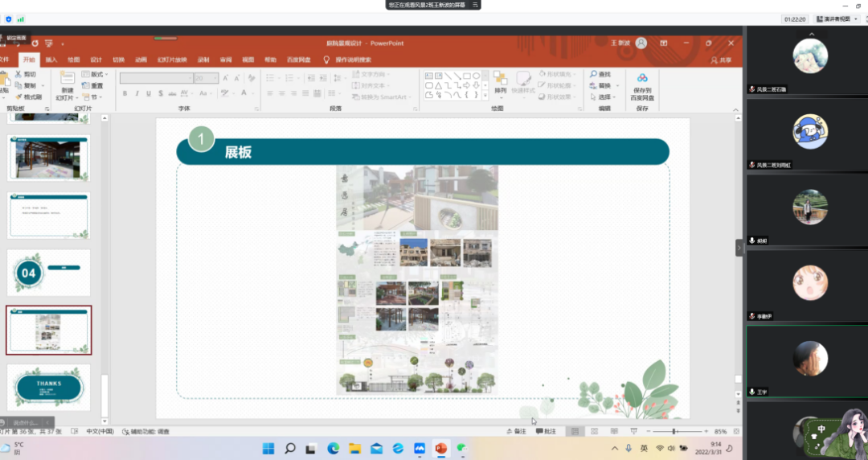Image resolution: width=868 pixels, height=460 pixels.
Task: Open taskbar Search magnifier
Action: point(290,449)
